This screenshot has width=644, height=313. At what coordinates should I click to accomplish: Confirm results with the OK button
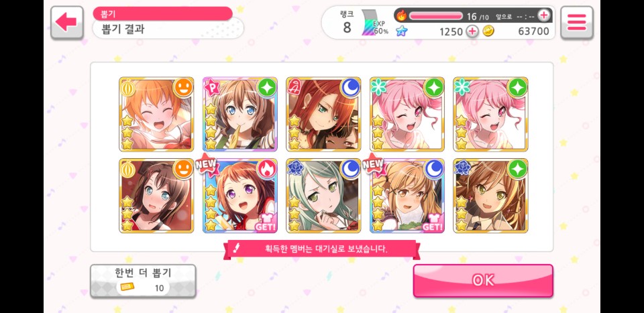(483, 281)
